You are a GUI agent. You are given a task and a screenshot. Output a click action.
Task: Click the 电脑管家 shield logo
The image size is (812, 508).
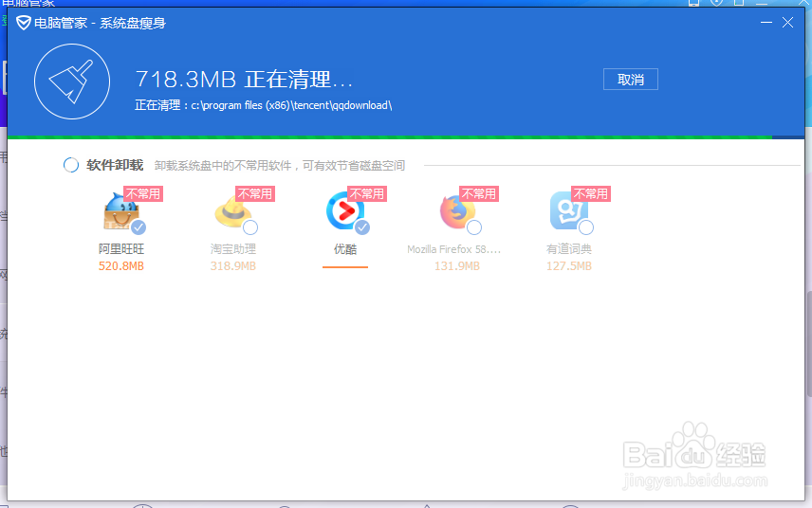pyautogui.click(x=24, y=23)
